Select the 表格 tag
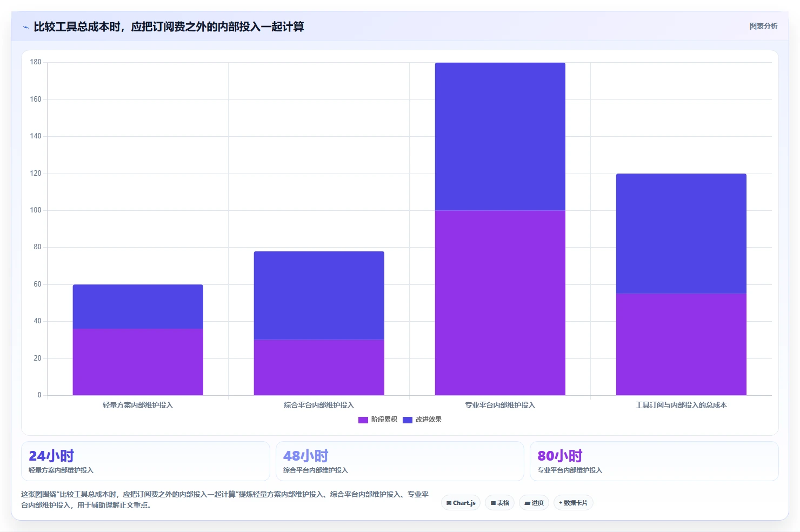 (x=500, y=503)
